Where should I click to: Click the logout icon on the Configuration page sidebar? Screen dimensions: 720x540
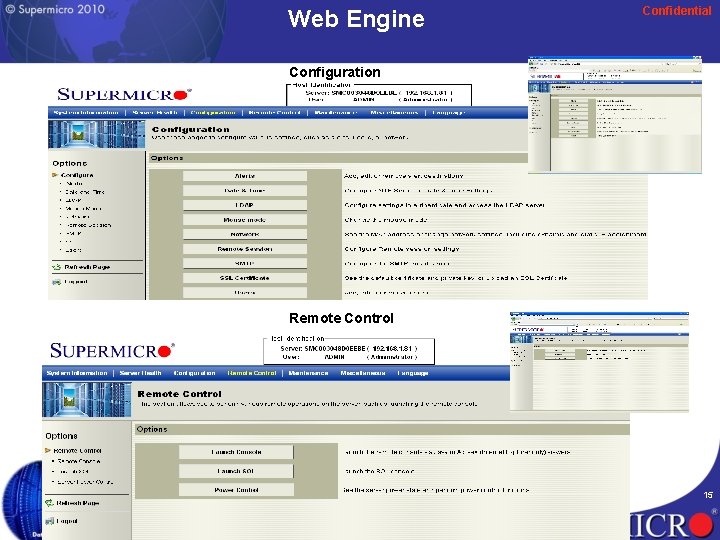pyautogui.click(x=56, y=282)
